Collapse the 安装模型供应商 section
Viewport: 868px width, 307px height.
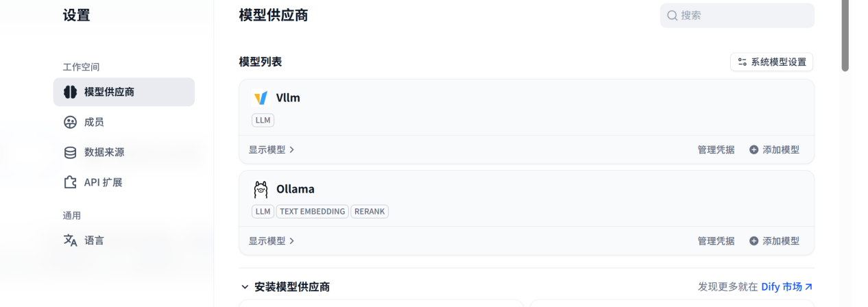click(245, 286)
